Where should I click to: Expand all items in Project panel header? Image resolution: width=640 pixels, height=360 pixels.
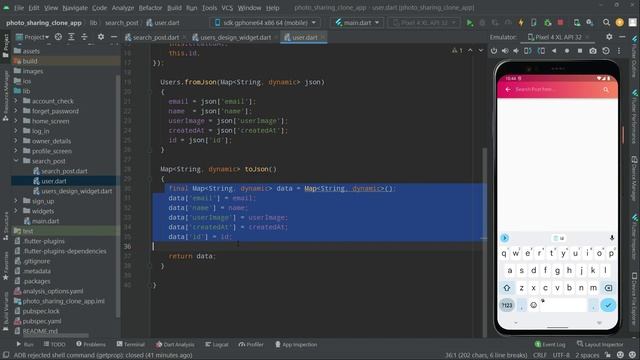coord(71,37)
